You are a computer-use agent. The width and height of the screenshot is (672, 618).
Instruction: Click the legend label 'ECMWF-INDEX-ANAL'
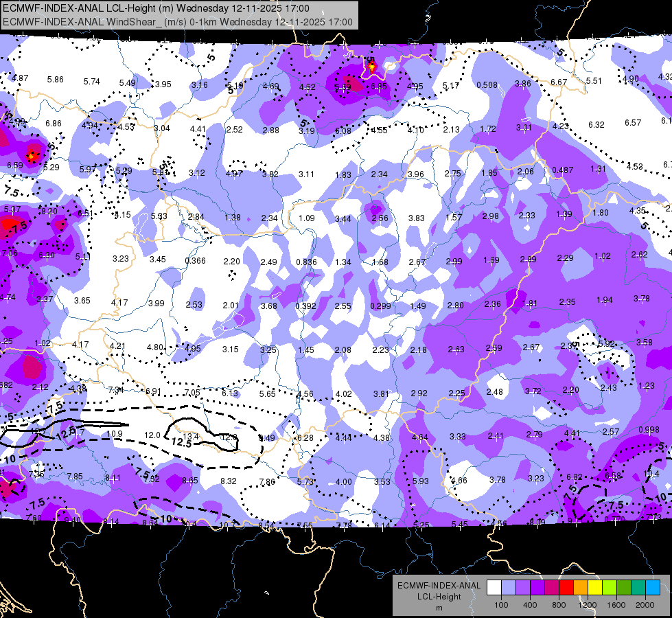click(439, 586)
